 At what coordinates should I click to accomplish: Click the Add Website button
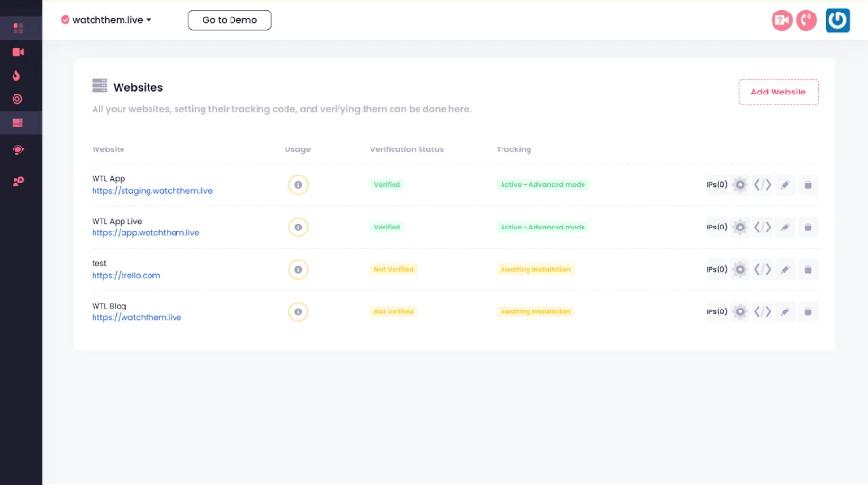[x=778, y=92]
